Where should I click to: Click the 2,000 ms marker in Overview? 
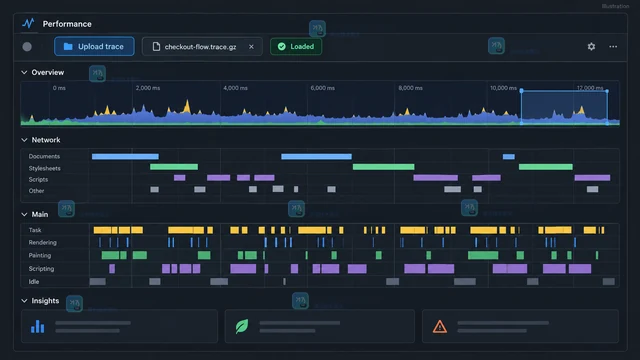pyautogui.click(x=148, y=88)
